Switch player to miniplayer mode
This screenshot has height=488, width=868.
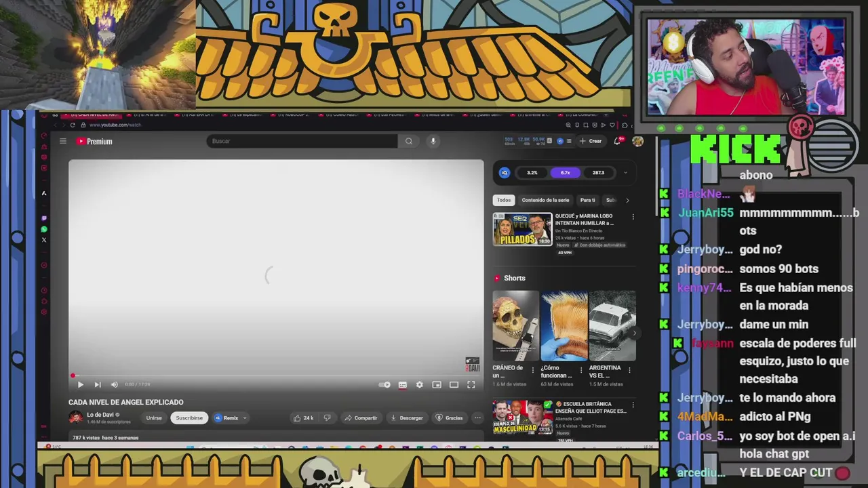(437, 384)
